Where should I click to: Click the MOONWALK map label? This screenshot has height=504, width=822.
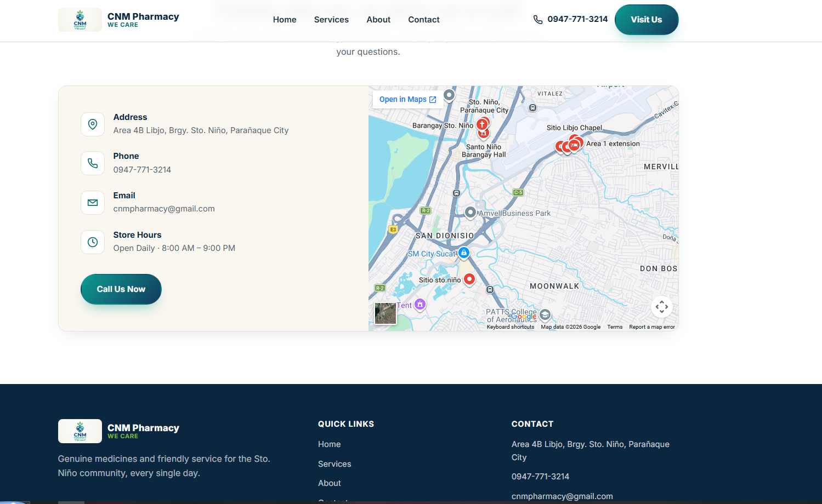[x=554, y=286]
